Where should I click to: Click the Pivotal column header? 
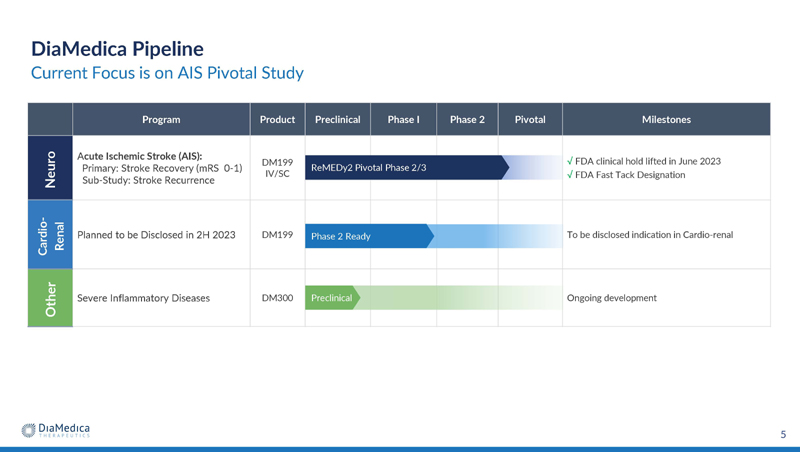coord(530,119)
